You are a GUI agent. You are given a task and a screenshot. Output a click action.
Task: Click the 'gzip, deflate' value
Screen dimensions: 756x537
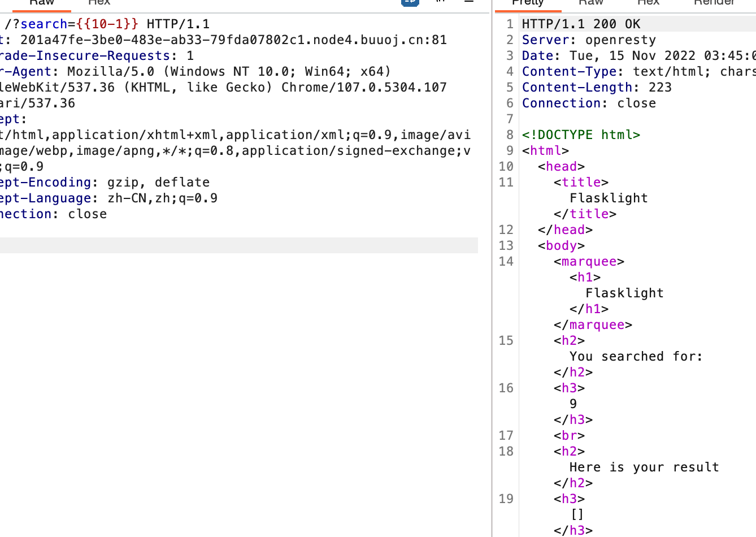pos(158,182)
